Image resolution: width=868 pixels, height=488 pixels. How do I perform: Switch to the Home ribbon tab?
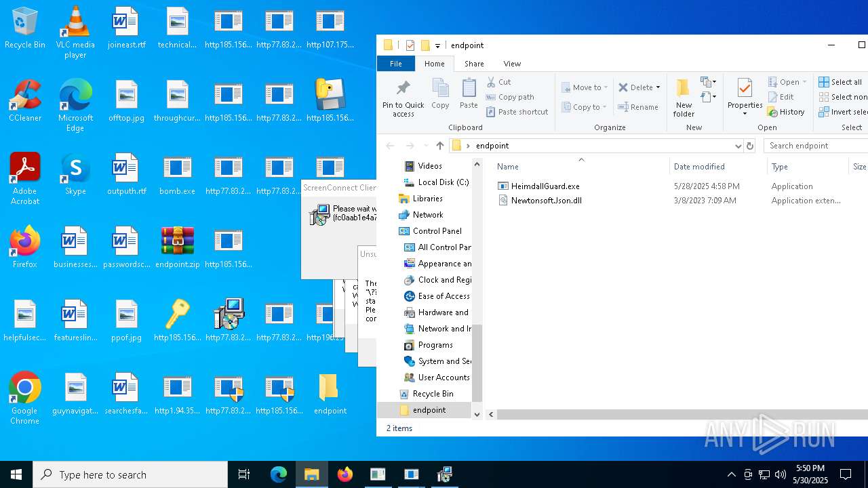(x=435, y=64)
